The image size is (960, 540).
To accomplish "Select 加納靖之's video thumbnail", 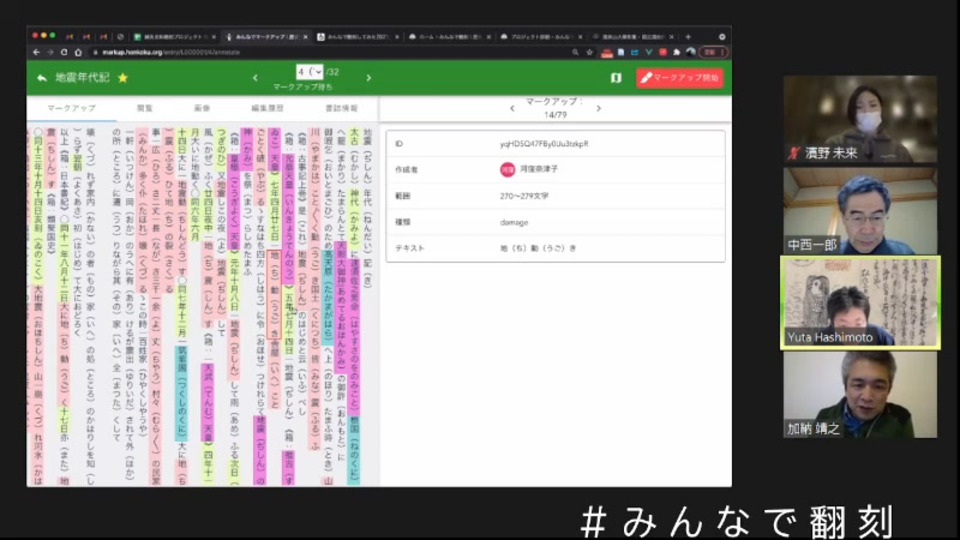I will pos(860,394).
